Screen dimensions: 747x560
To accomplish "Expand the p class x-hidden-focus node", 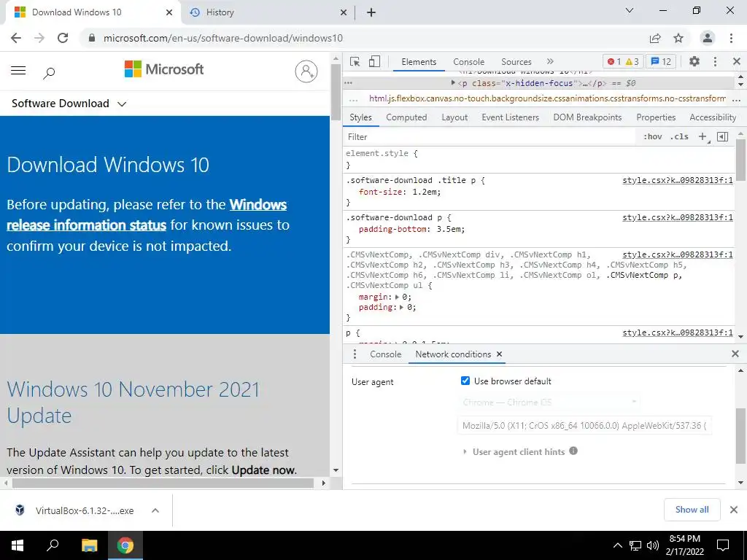I will 454,83.
